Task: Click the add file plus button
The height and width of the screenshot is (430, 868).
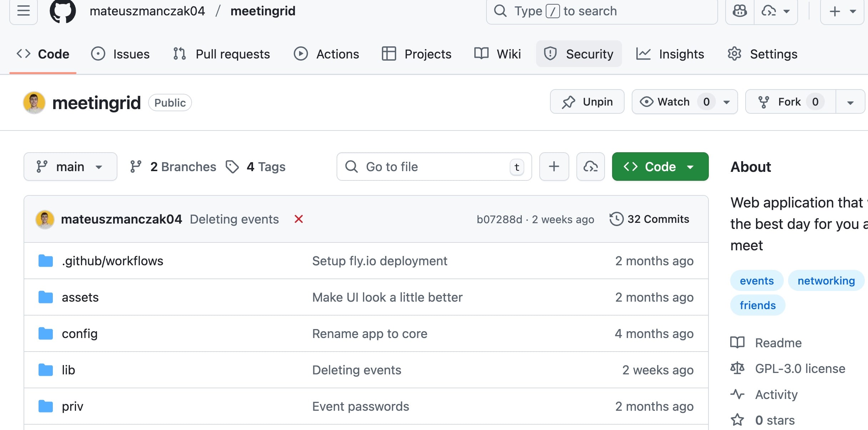Action: (554, 167)
